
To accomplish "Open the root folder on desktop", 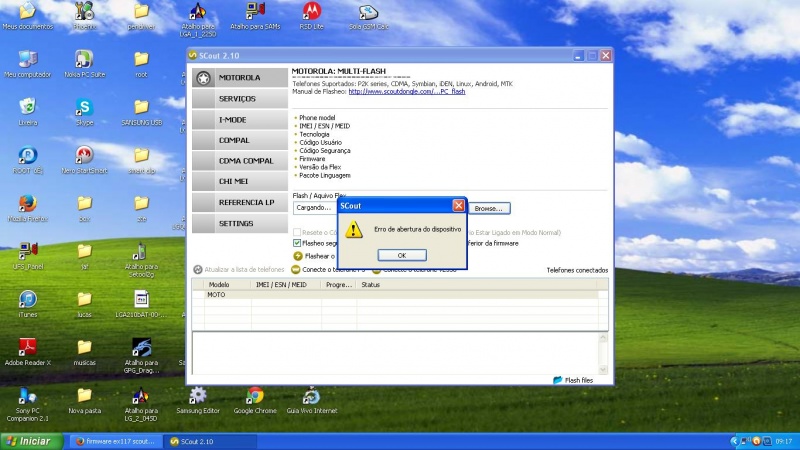I will (141, 64).
